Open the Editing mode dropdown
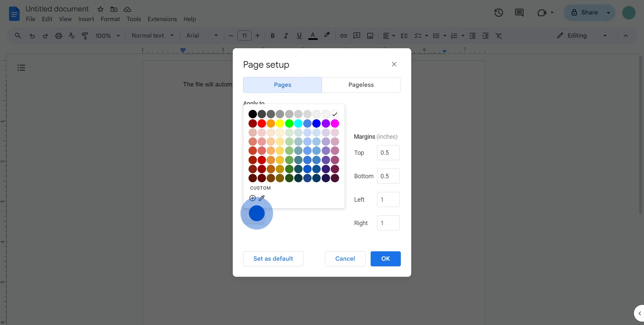This screenshot has height=325, width=644. click(582, 36)
